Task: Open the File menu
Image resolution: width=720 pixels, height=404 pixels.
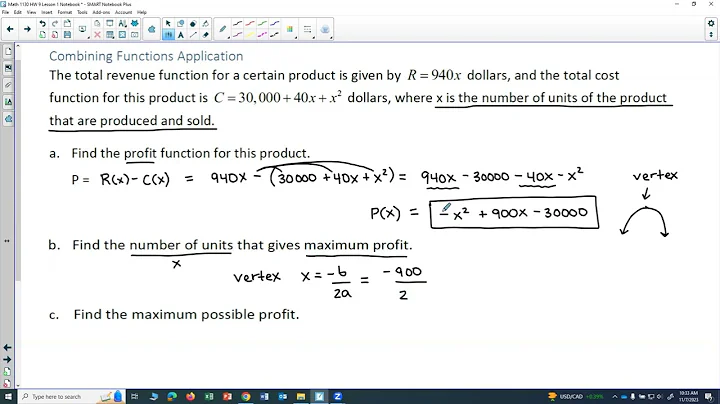Action: 6,12
